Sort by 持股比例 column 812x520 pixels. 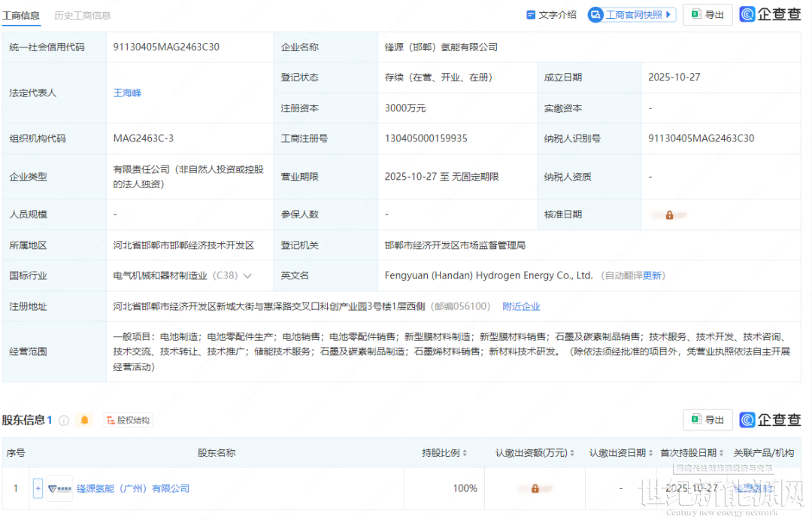click(x=464, y=453)
